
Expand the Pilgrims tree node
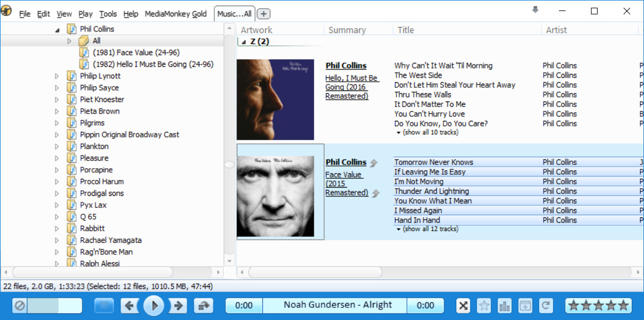coord(57,123)
